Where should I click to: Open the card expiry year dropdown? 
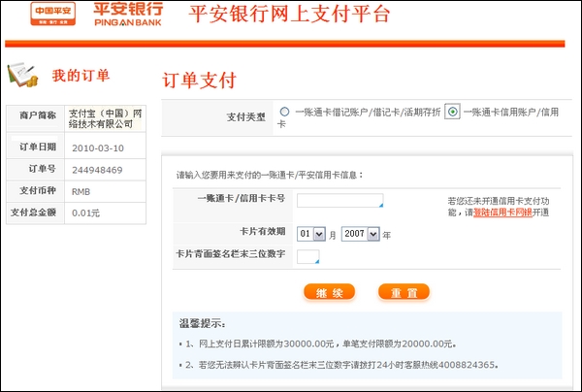coord(361,234)
